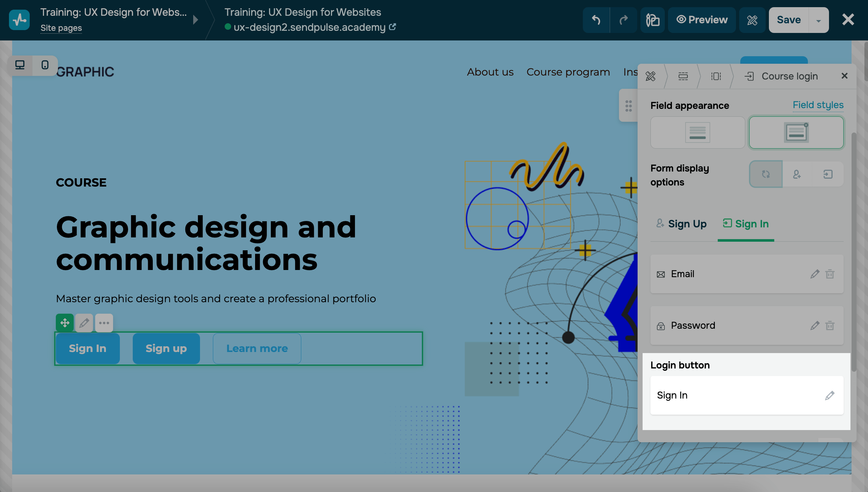Edit the Sign In login button

tap(829, 396)
